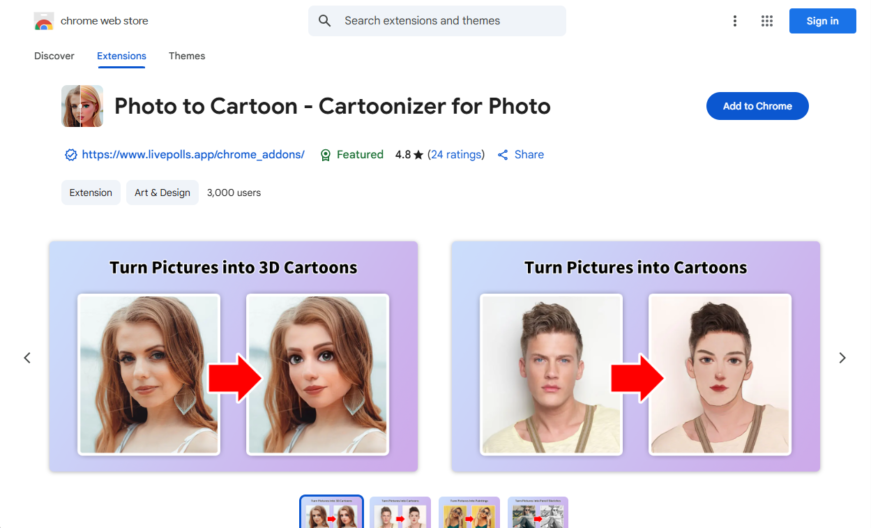Click the search magnifier icon

pos(324,21)
